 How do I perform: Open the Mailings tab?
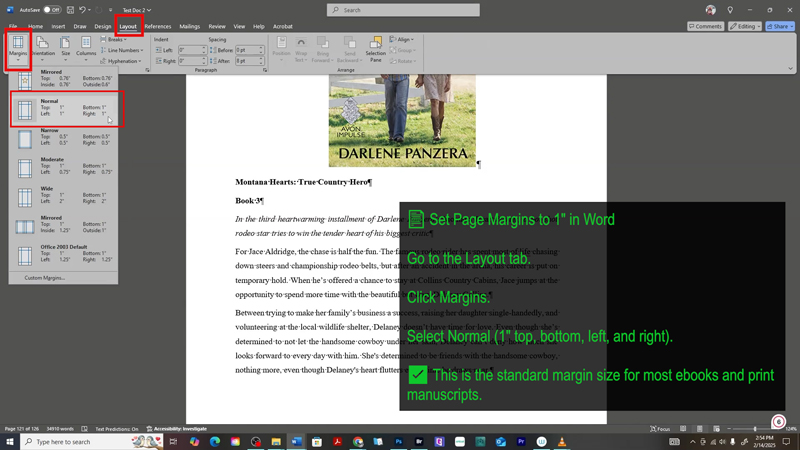tap(189, 27)
